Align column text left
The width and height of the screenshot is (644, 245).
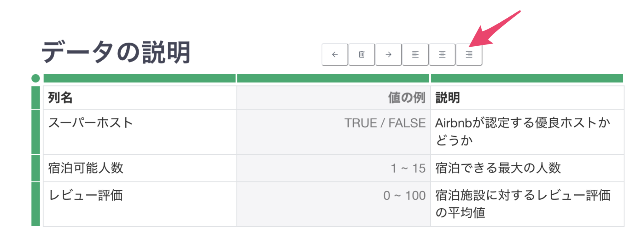pyautogui.click(x=415, y=54)
